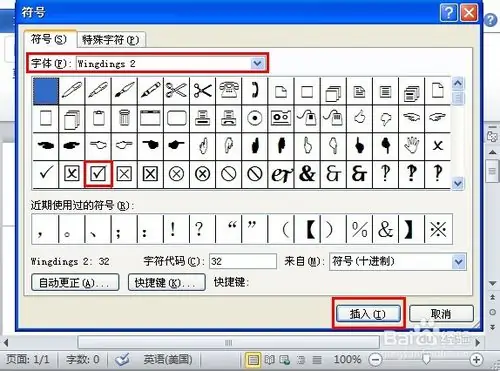
Task: Click the 英语(美国) language indicator
Action: point(168,359)
